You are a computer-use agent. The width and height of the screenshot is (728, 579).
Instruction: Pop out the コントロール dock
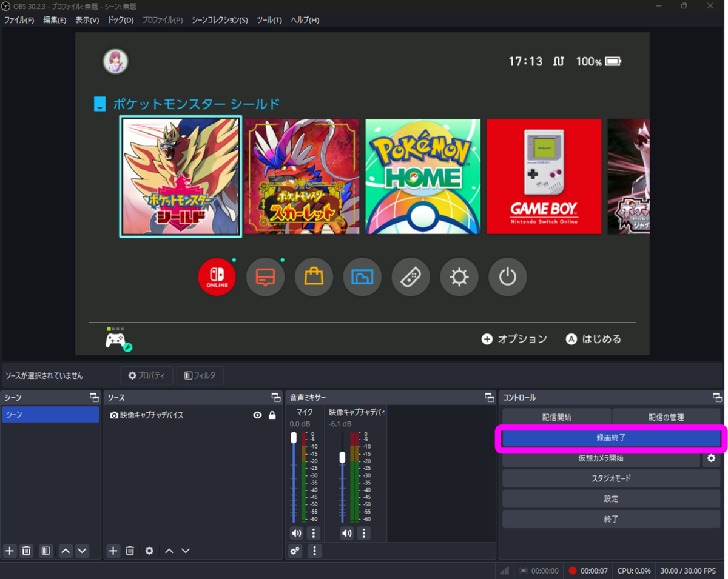click(x=717, y=398)
